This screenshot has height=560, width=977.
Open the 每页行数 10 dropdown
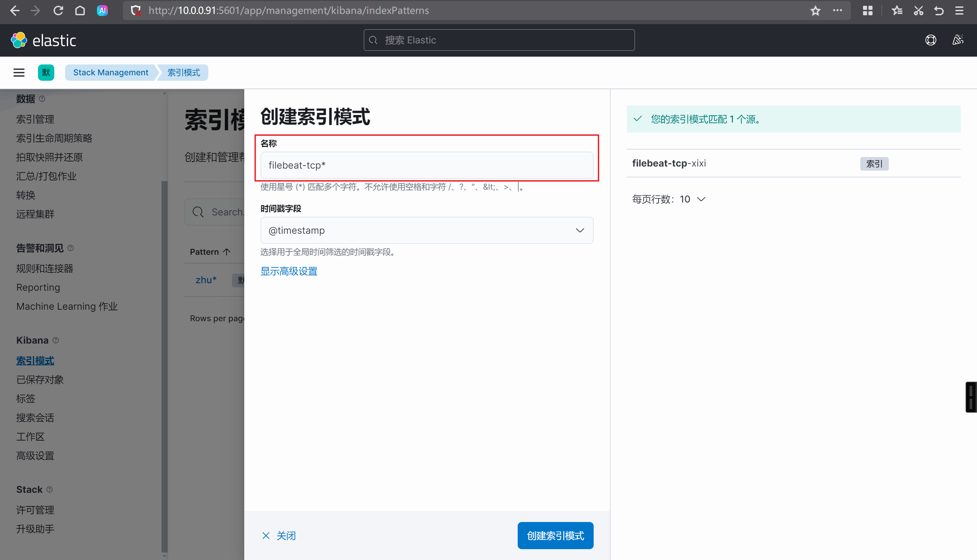(669, 199)
